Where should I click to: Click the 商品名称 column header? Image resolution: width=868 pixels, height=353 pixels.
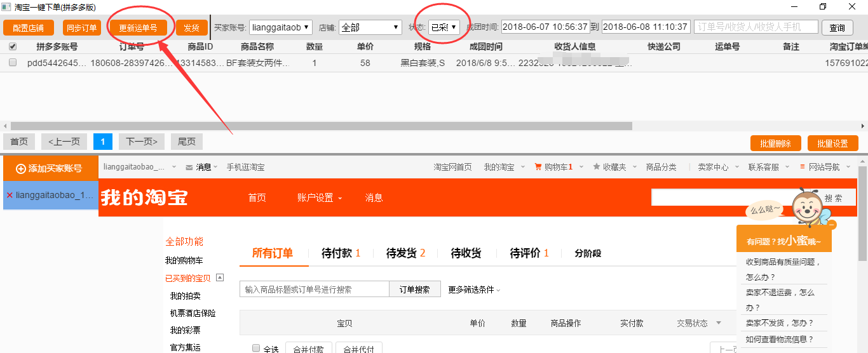(x=257, y=47)
